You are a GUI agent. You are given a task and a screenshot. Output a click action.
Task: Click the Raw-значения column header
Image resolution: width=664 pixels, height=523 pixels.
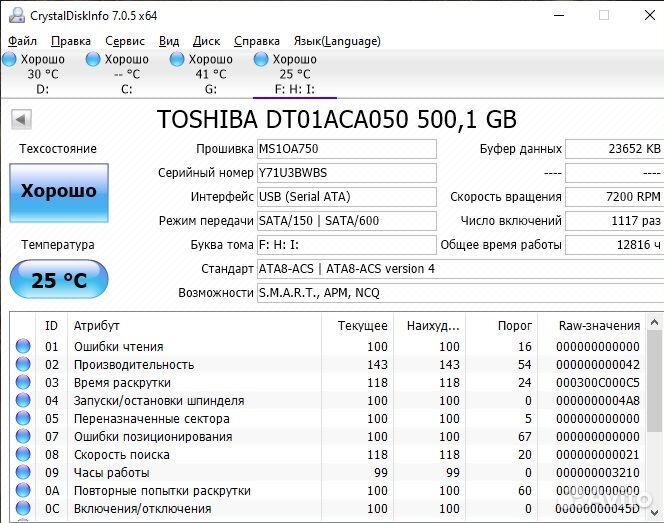pos(592,326)
